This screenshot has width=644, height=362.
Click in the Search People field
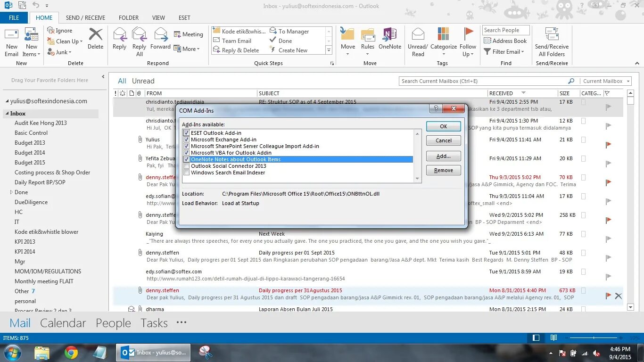(506, 30)
